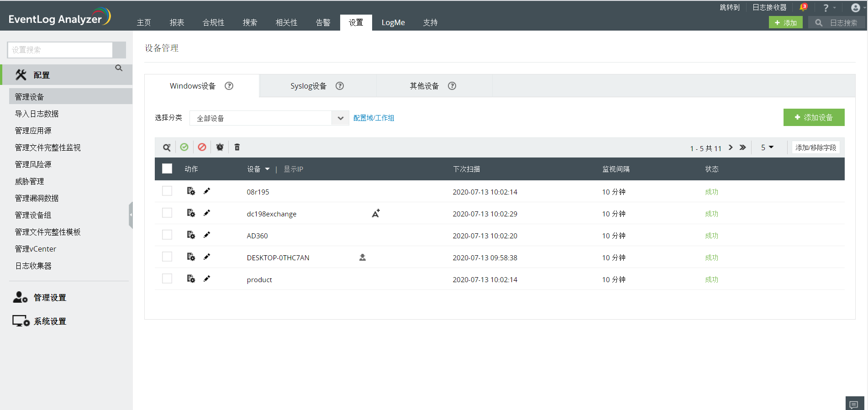Check the box for device 08r195
The height and width of the screenshot is (410, 868).
point(167,191)
